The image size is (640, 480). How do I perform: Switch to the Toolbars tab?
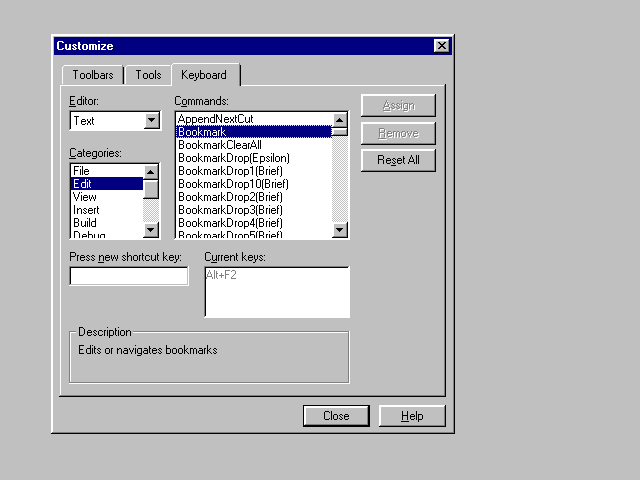point(93,75)
